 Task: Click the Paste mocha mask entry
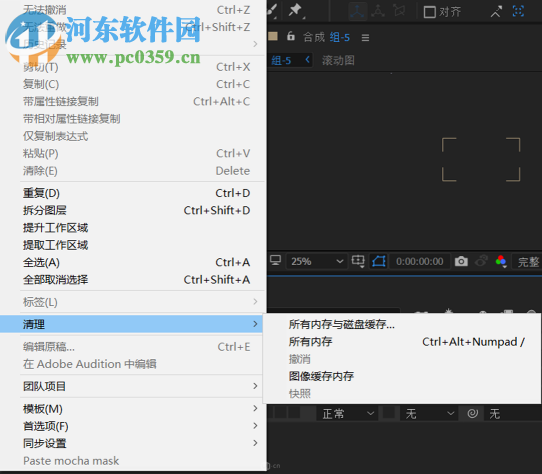point(133,461)
